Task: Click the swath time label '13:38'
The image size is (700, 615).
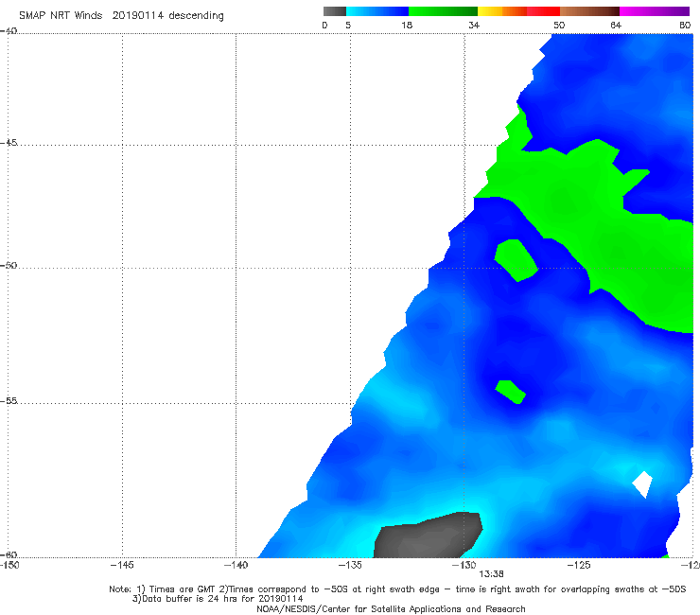Action: pyautogui.click(x=491, y=574)
